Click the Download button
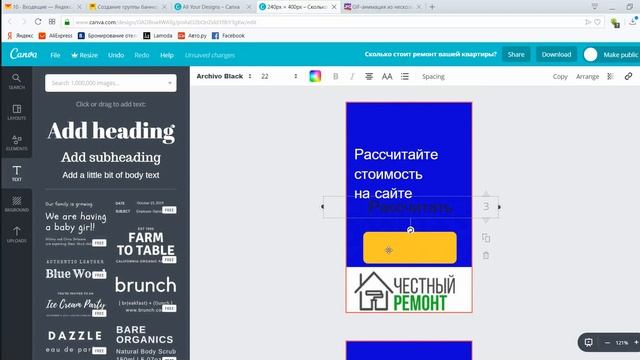Viewport: 640px width, 360px height. (556, 54)
